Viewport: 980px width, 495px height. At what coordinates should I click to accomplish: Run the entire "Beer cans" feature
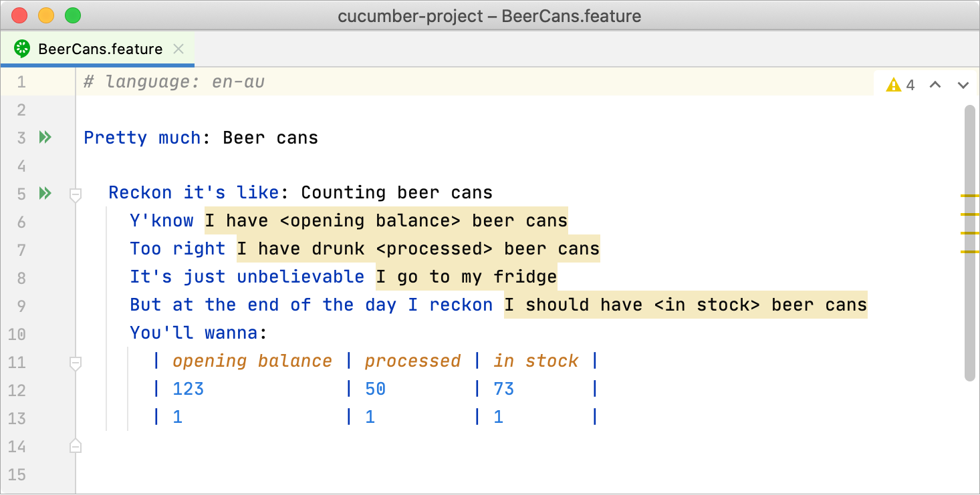click(45, 137)
